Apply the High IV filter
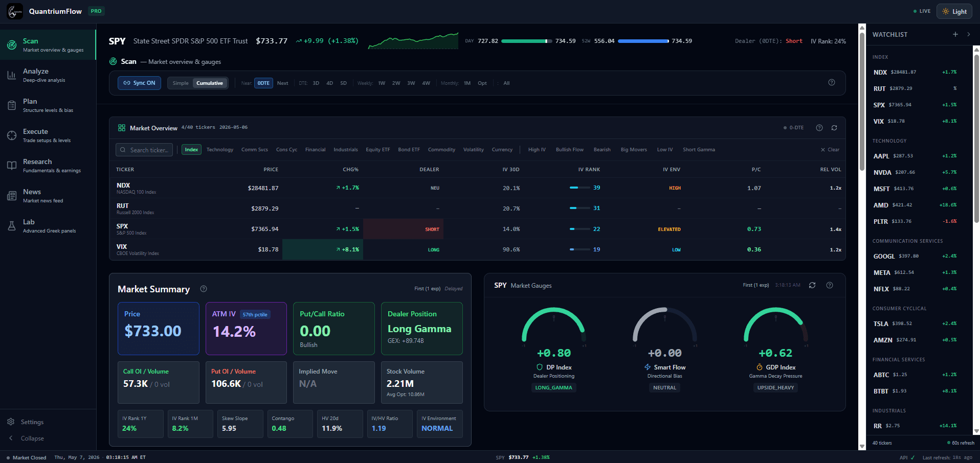980x463 pixels. [537, 150]
